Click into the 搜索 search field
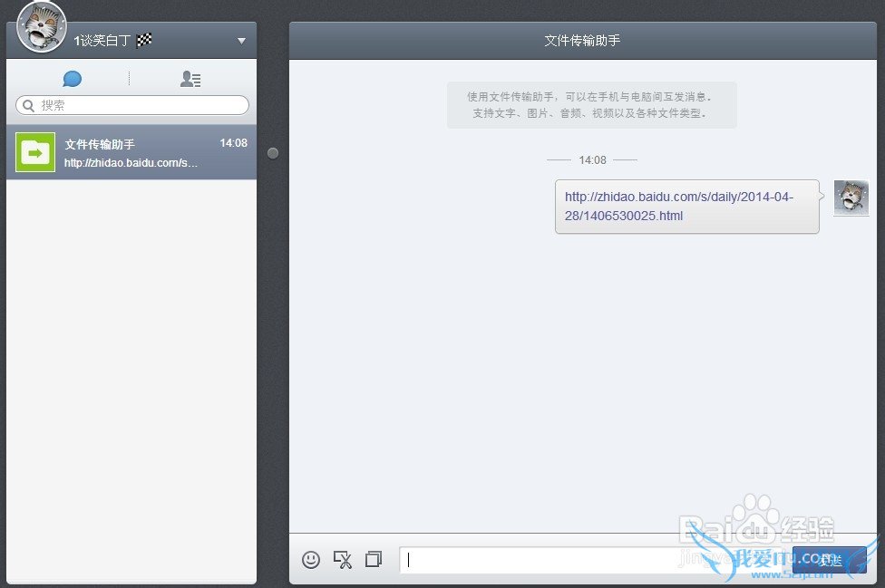The image size is (885, 588). [x=136, y=105]
